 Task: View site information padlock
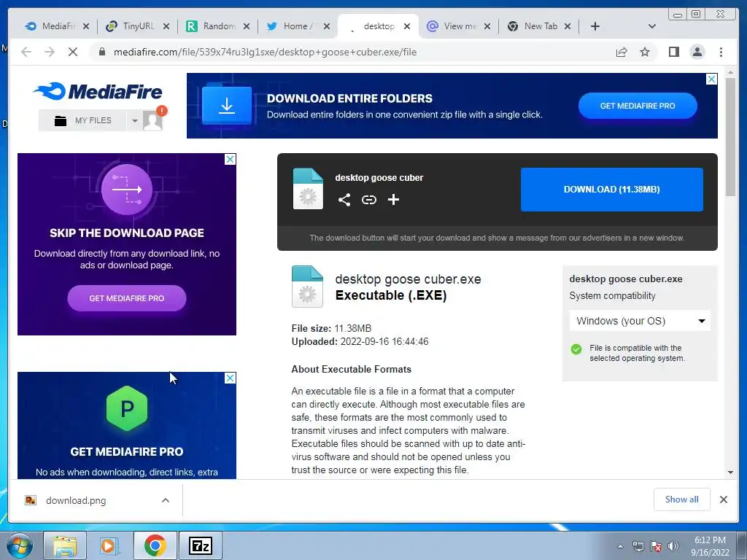pos(101,52)
